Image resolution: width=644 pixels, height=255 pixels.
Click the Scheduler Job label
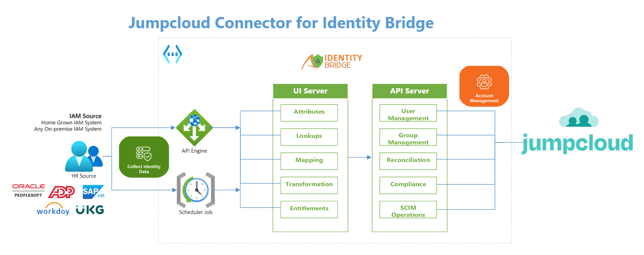(x=196, y=212)
